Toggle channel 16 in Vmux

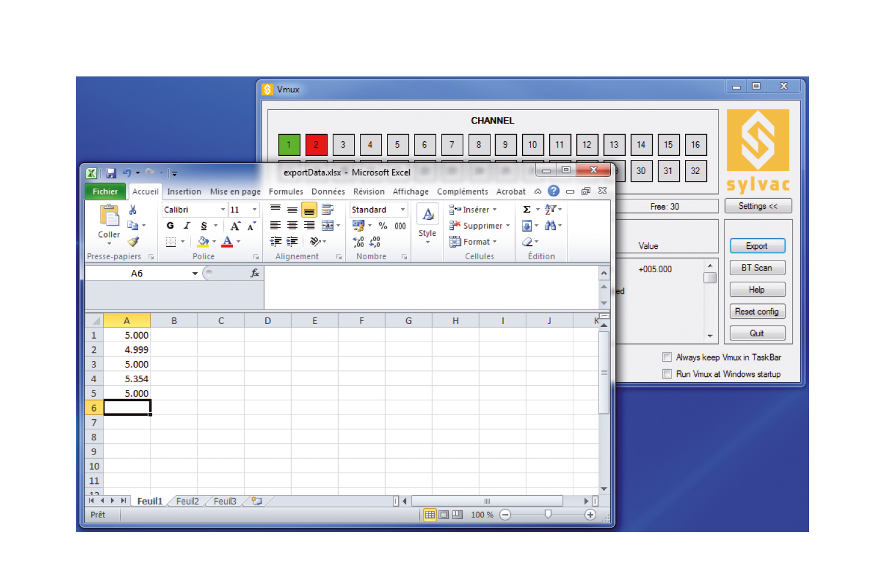click(x=696, y=145)
